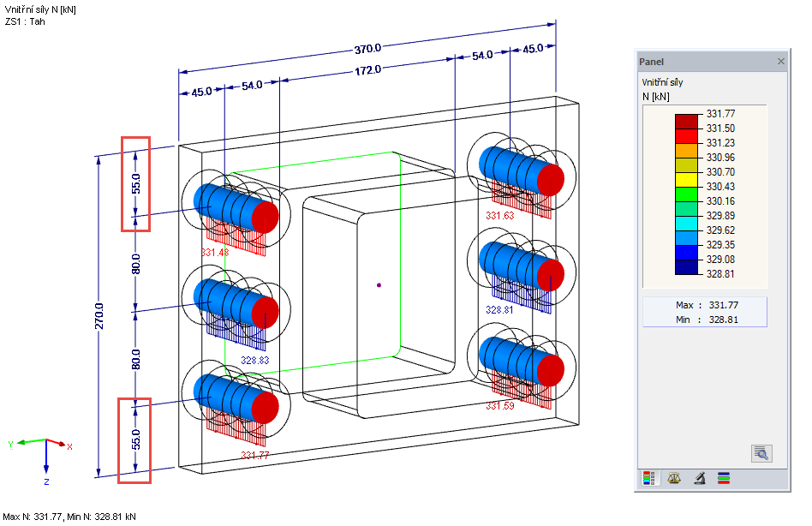This screenshot has width=812, height=526.
Task: Select the 370.0 overall width dimension
Action: (367, 49)
